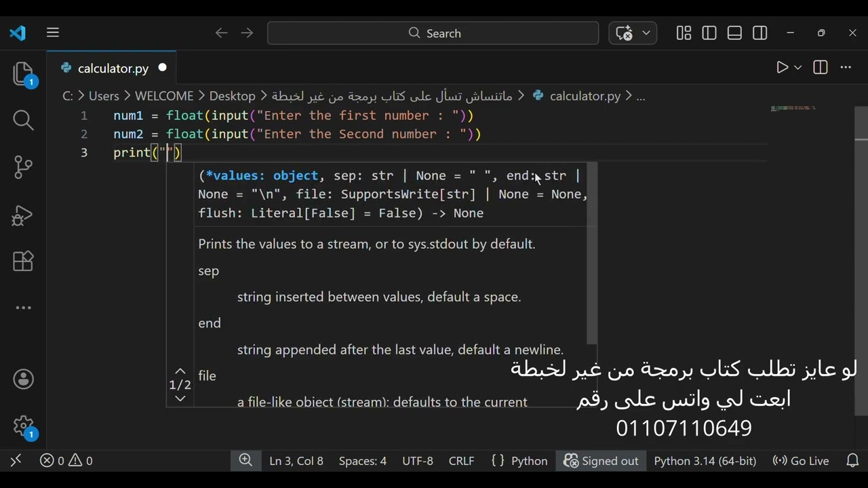Click the C: breadcrumb root
The width and height of the screenshot is (868, 488).
coord(68,96)
